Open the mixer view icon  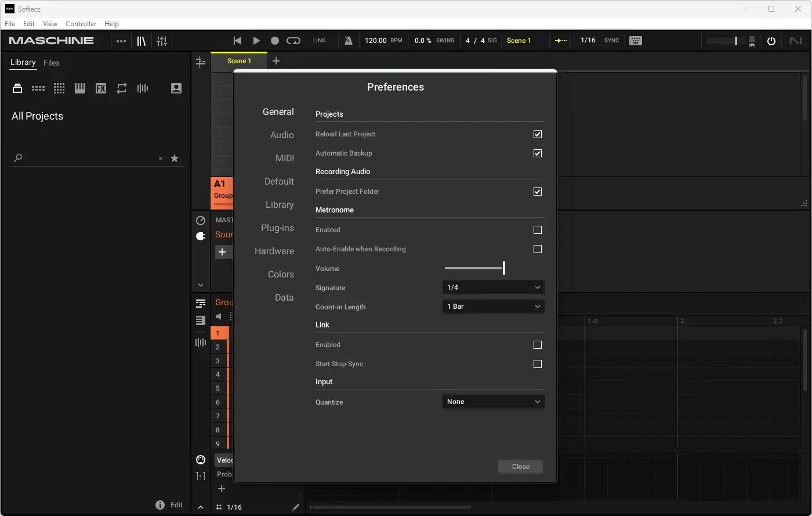coord(162,41)
